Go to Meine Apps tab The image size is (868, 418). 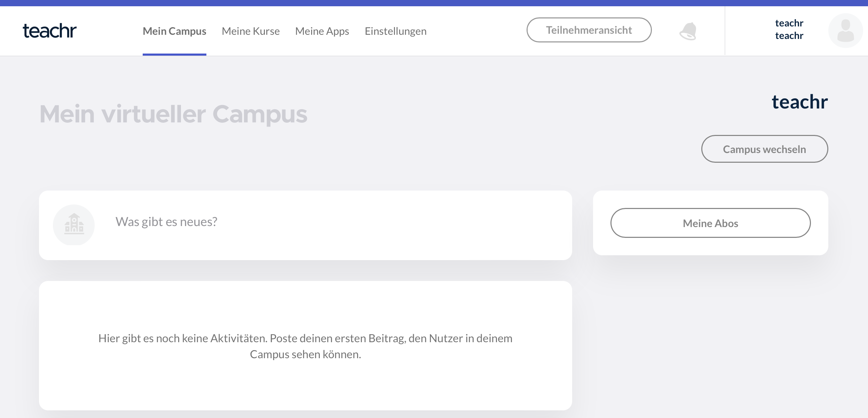pyautogui.click(x=322, y=31)
